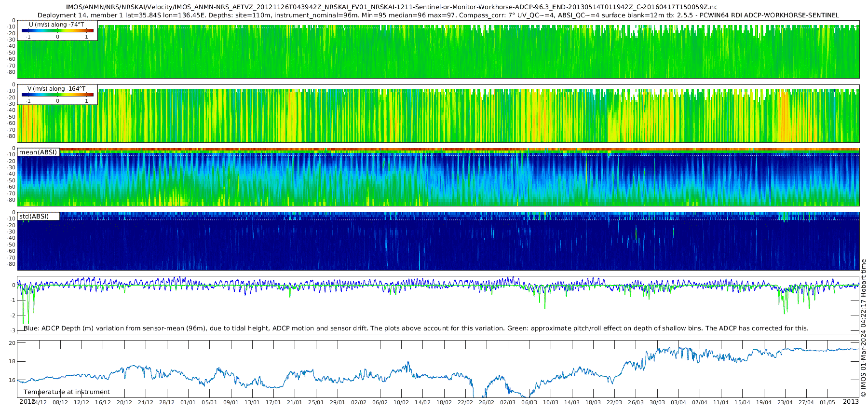Click the -3 tick on depth variation axis
This screenshot has height=410, width=868.
point(13,331)
